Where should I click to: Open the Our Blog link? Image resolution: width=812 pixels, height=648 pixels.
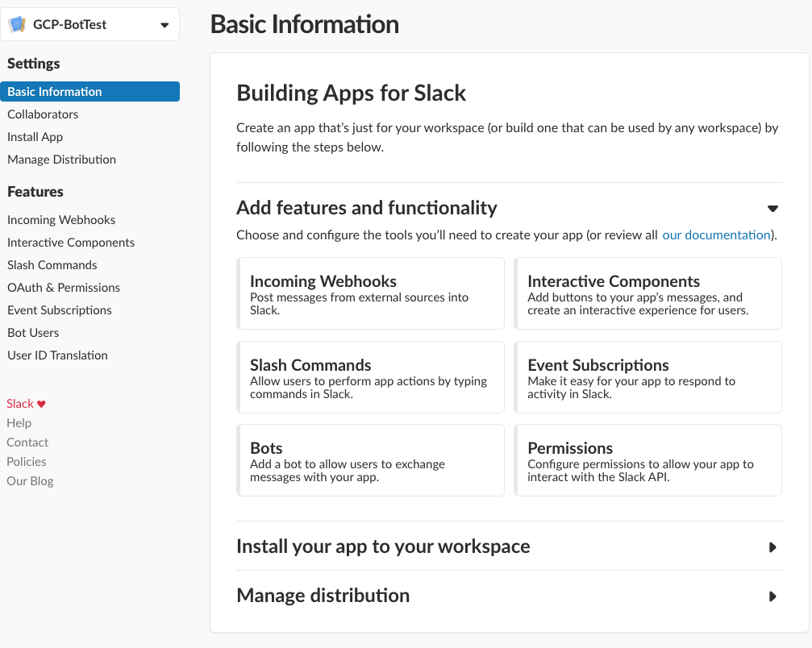[30, 481]
